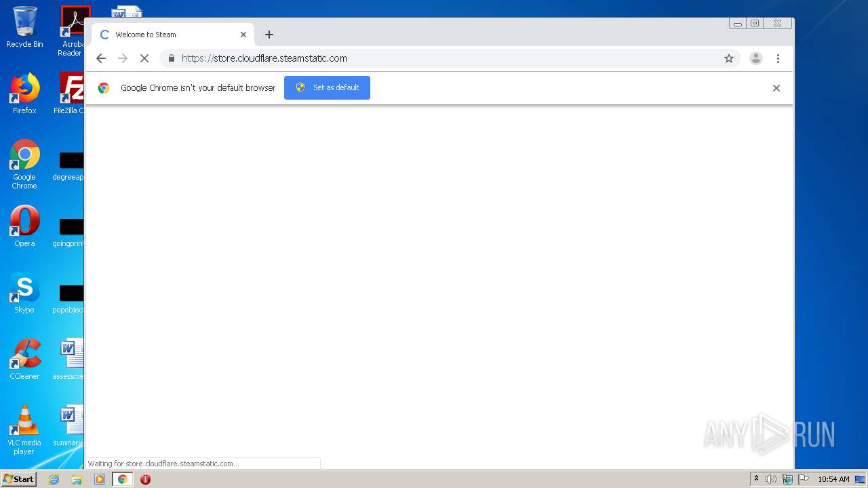868x488 pixels.
Task: Select the popobject desktop file
Action: (69, 300)
